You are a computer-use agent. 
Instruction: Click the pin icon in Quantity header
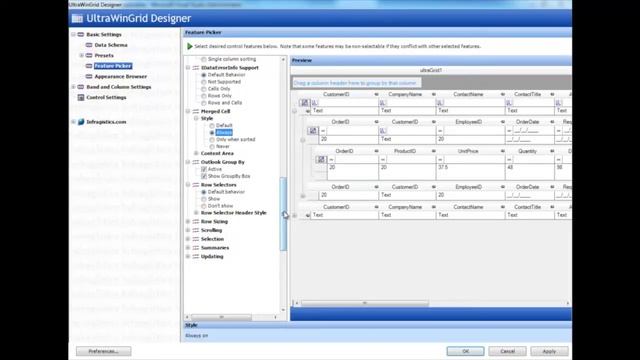(552, 151)
